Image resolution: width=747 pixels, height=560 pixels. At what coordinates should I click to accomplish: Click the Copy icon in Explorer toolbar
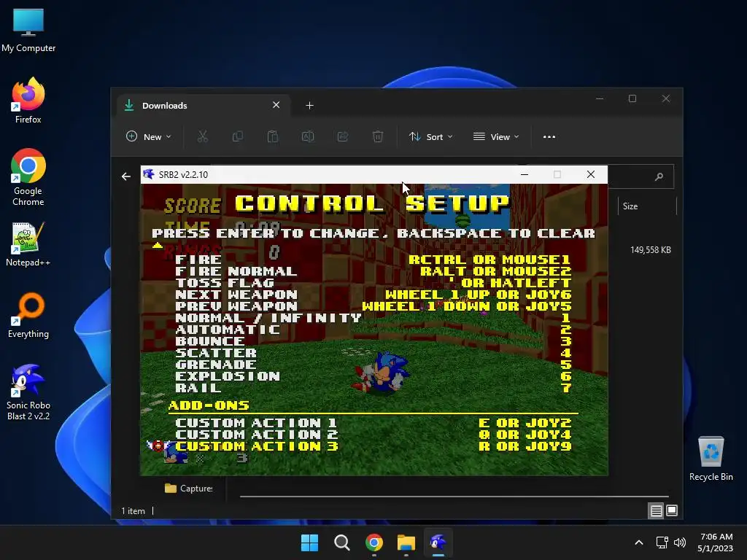point(237,136)
